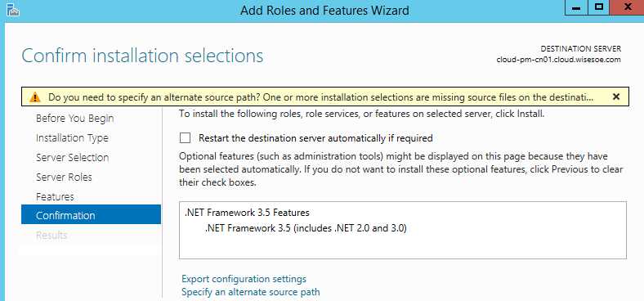Click the alternate source path warning message

coord(320,97)
